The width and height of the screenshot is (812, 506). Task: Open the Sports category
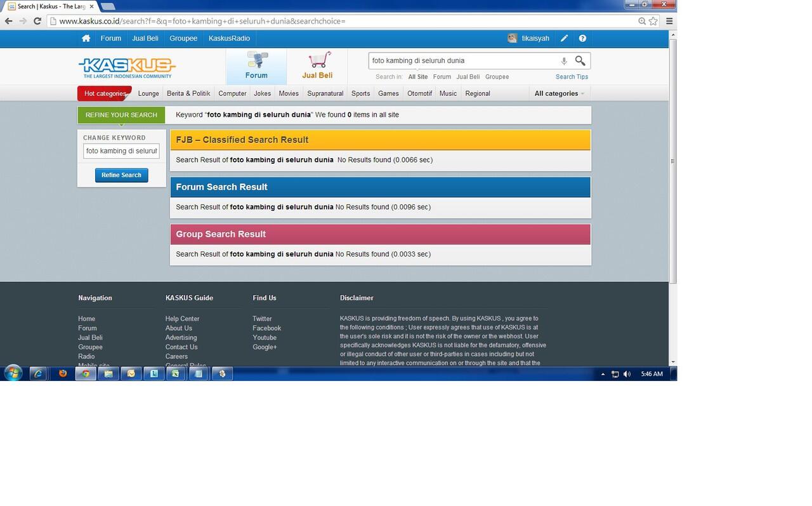coord(360,93)
